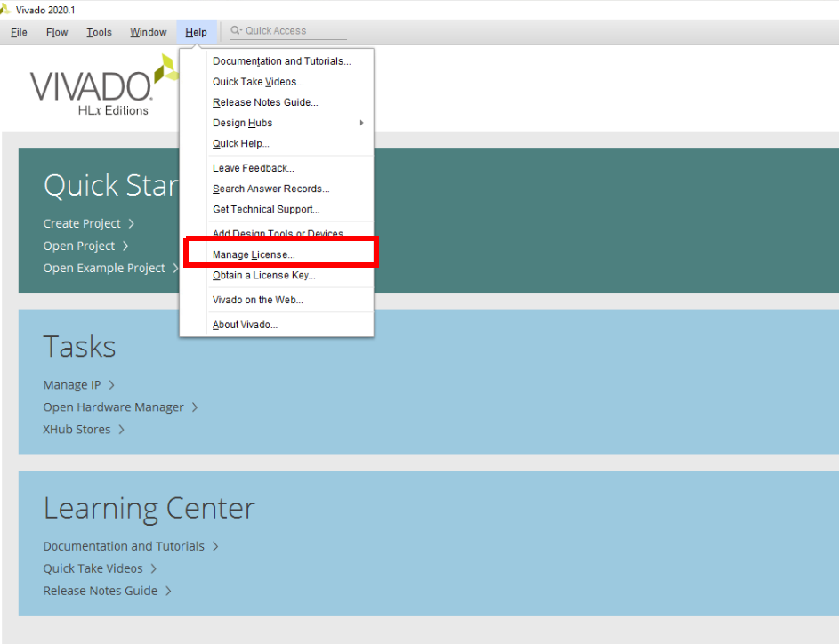The width and height of the screenshot is (839, 644).
Task: Click chevron next to Create Project
Action: tap(131, 224)
